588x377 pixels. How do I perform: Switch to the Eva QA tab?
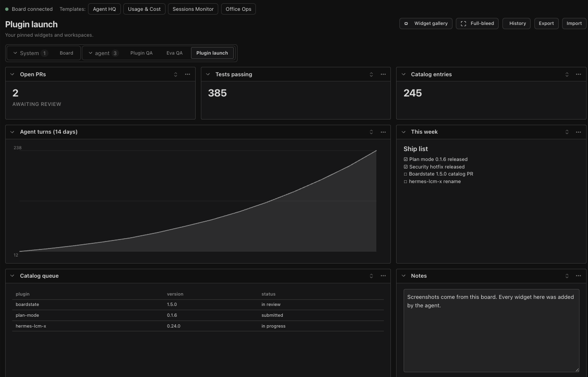pyautogui.click(x=175, y=53)
